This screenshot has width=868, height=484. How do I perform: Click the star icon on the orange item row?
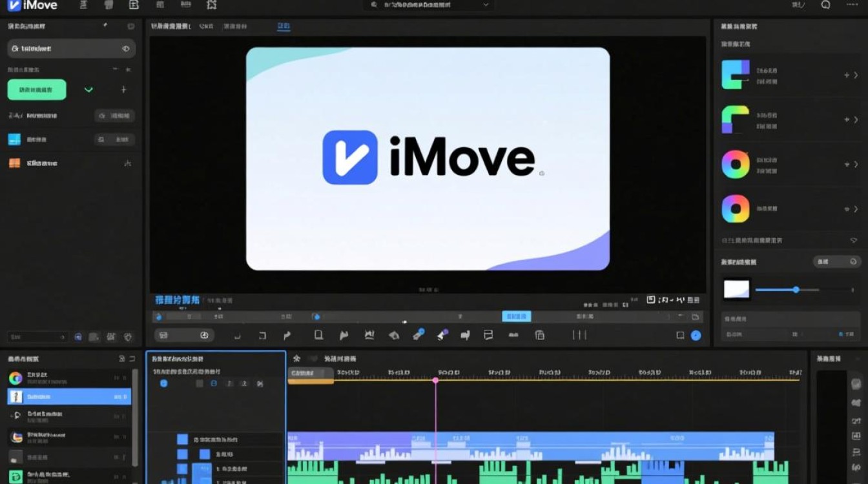[x=127, y=163]
